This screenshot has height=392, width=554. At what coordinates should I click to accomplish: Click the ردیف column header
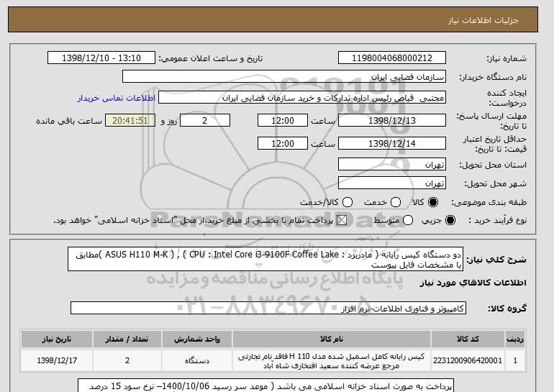coord(515,339)
